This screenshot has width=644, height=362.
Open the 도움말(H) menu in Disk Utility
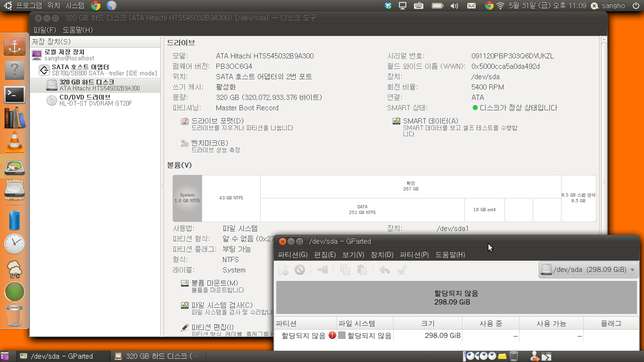pos(78,30)
